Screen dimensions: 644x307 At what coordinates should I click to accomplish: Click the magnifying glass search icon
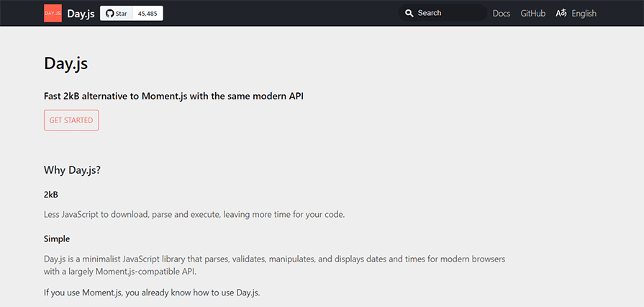click(409, 13)
